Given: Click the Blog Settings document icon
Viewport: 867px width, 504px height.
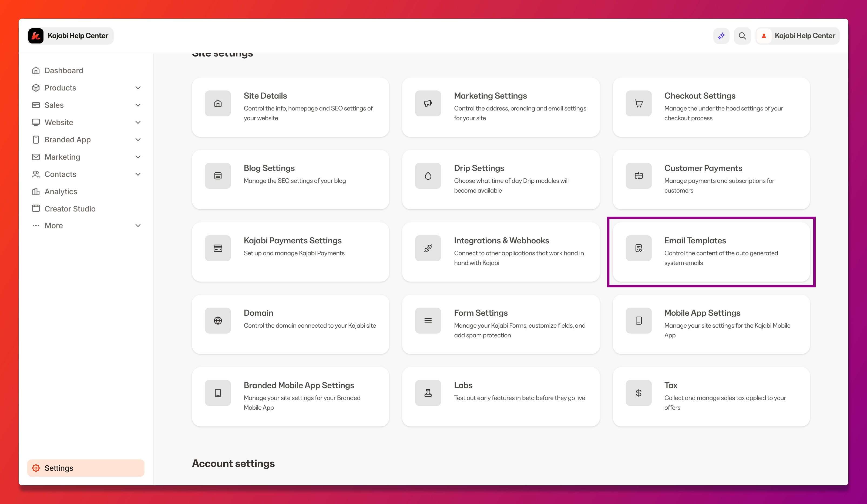Looking at the screenshot, I should [218, 176].
